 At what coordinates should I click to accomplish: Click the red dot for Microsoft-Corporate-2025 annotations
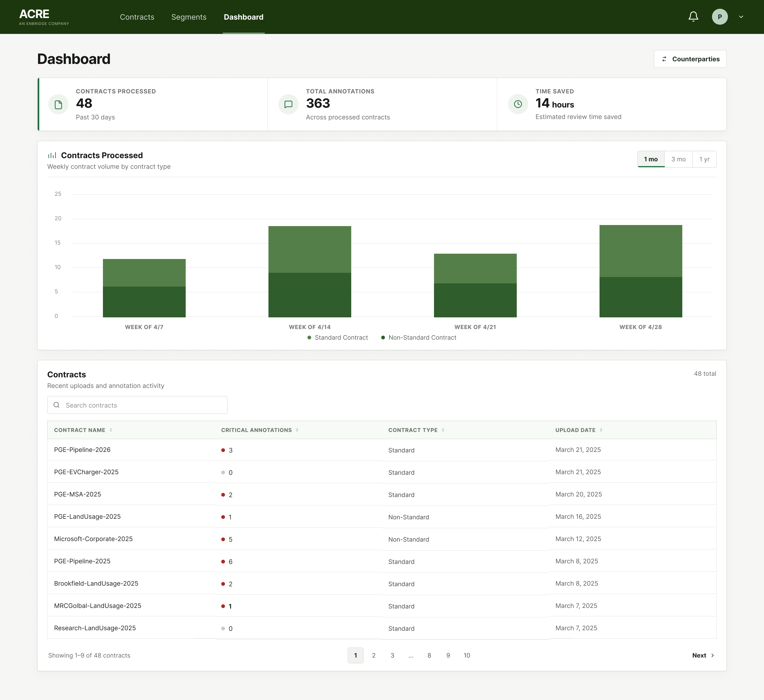point(223,539)
